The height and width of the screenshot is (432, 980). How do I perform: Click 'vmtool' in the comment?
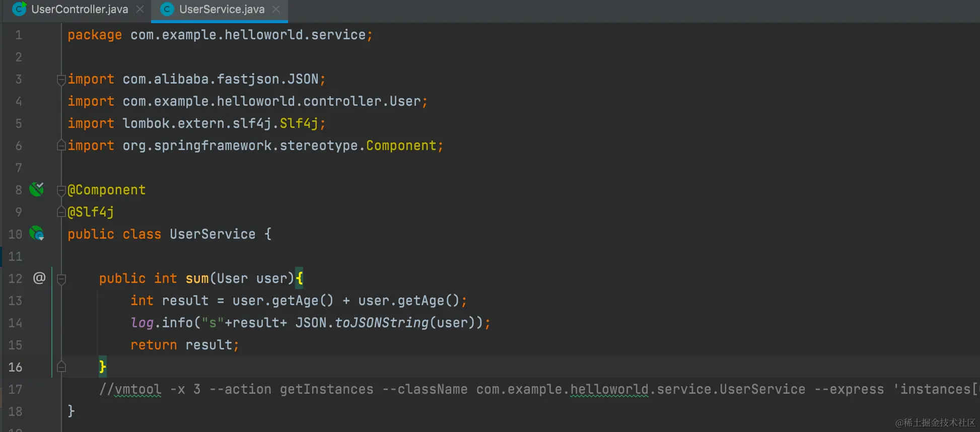pyautogui.click(x=138, y=389)
